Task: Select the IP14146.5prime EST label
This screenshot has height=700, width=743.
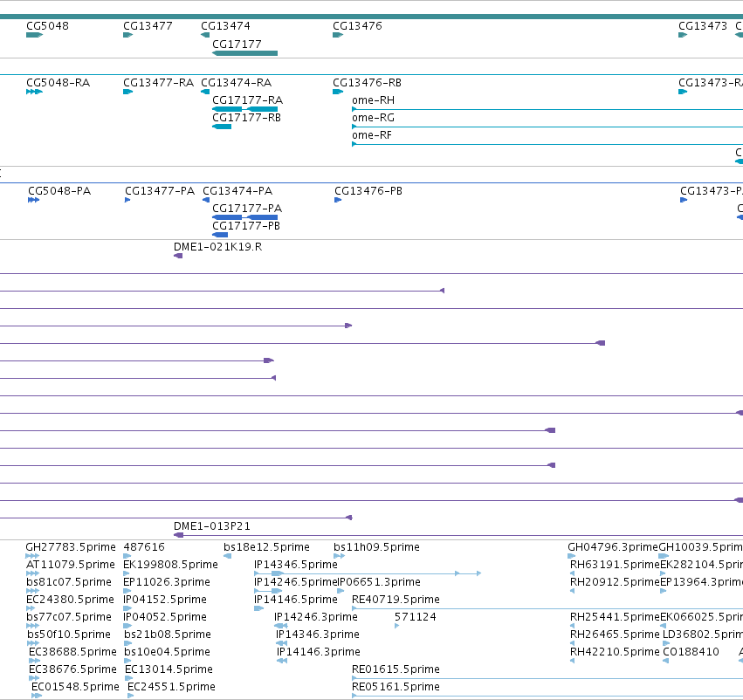Action: pos(296,600)
